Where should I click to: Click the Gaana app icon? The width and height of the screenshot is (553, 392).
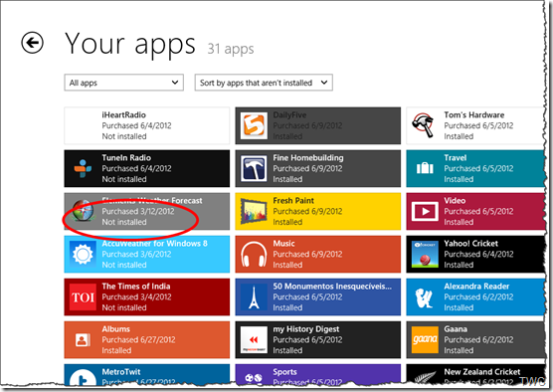(x=425, y=340)
